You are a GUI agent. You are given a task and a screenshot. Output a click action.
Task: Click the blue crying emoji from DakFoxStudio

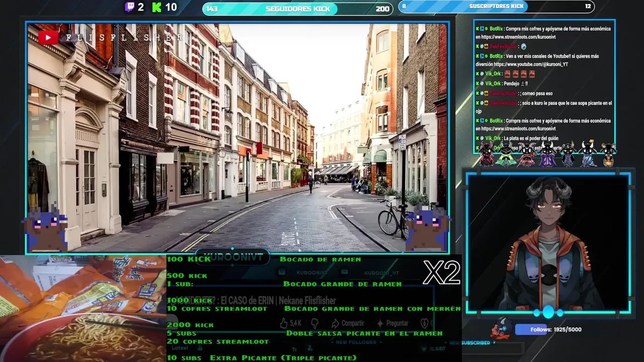click(524, 46)
